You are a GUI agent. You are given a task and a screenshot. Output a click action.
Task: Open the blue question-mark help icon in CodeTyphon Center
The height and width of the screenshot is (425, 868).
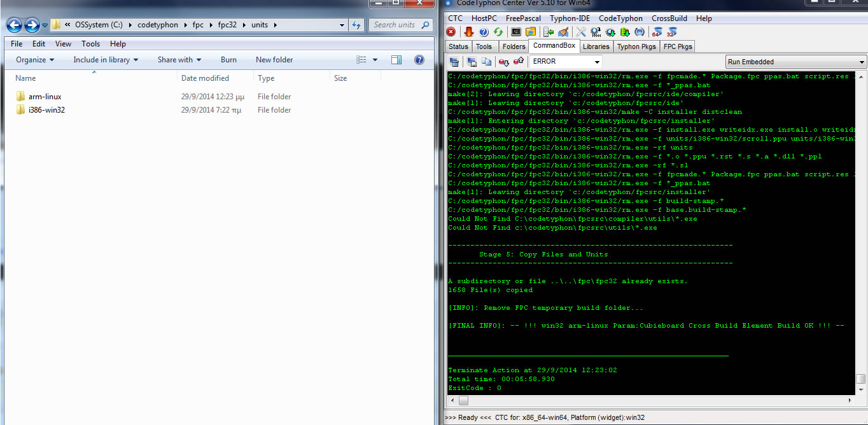pyautogui.click(x=484, y=32)
